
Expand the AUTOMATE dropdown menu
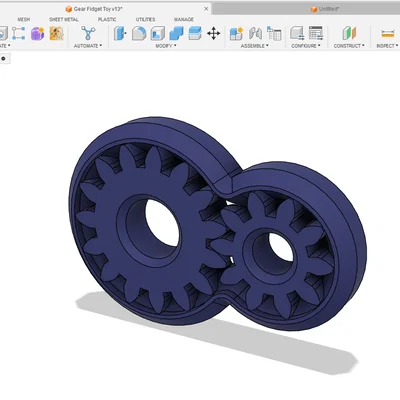pyautogui.click(x=88, y=46)
